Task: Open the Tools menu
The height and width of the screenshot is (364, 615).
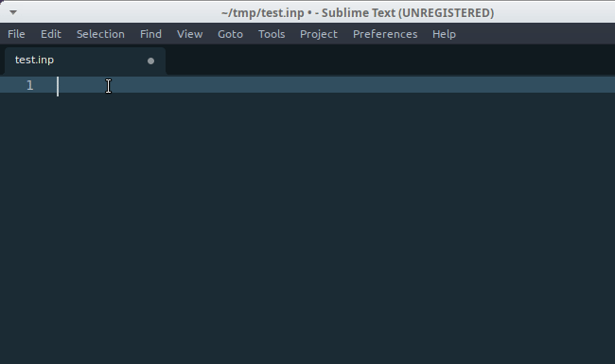Action: click(x=272, y=34)
